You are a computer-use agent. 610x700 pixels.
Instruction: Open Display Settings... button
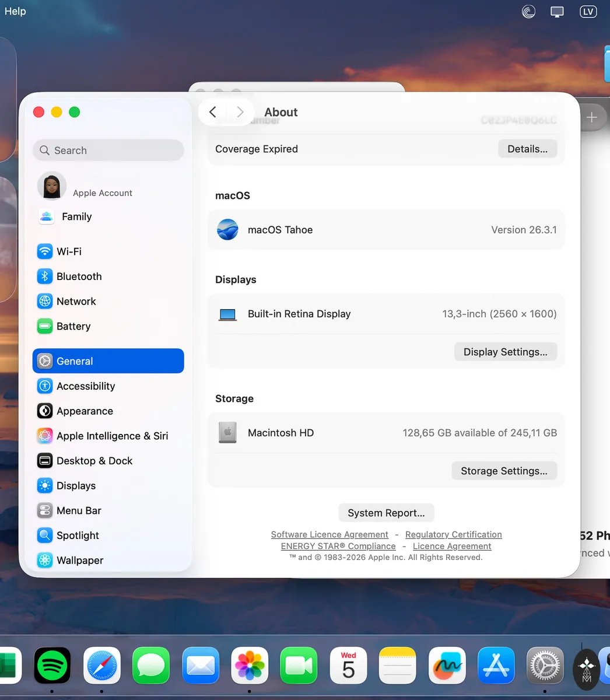[x=505, y=352]
